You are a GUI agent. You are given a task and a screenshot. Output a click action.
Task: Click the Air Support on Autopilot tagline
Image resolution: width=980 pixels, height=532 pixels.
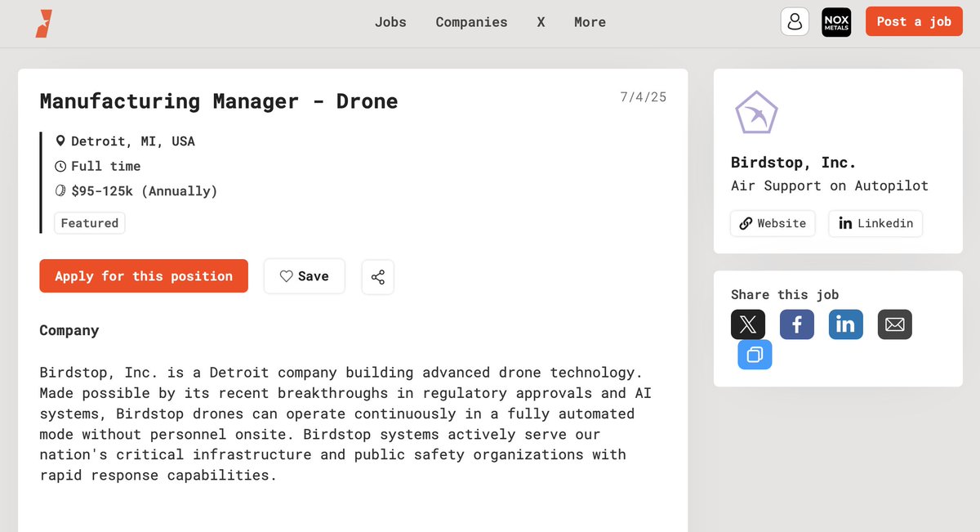coord(830,186)
